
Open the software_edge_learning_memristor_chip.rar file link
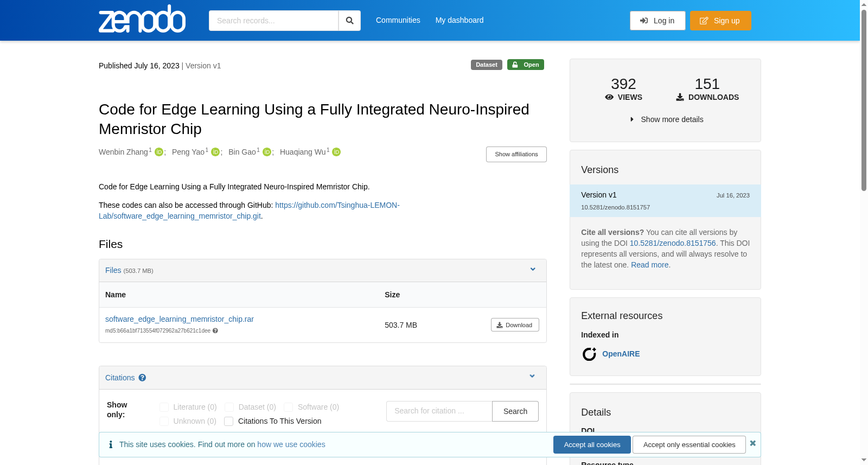coord(180,319)
